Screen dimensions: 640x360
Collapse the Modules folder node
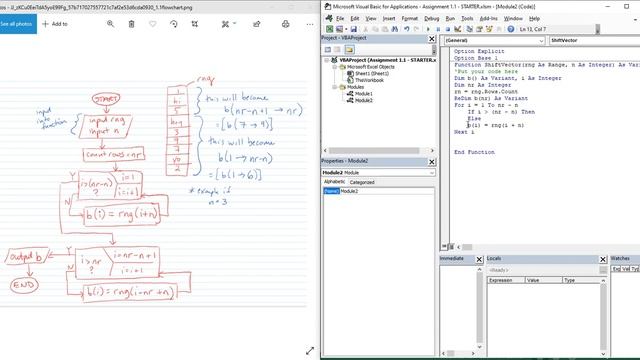(334, 87)
